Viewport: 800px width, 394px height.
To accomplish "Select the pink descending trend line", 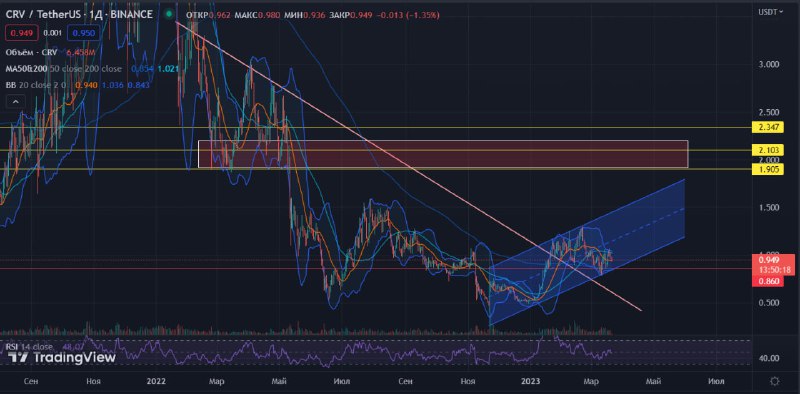I will click(408, 165).
